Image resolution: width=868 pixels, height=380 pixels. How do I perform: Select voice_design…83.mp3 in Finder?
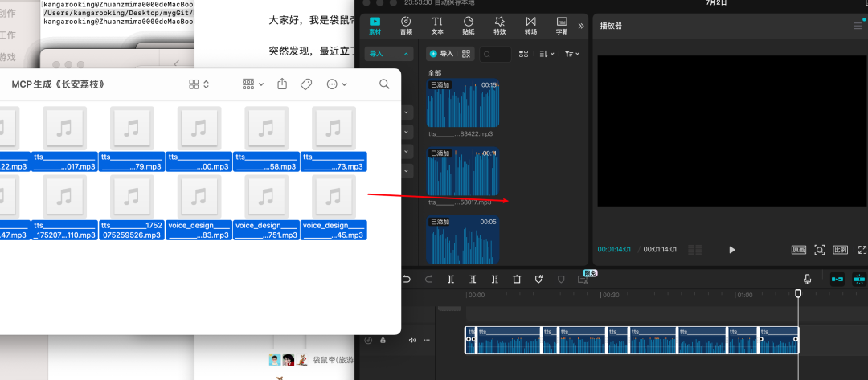(199, 207)
